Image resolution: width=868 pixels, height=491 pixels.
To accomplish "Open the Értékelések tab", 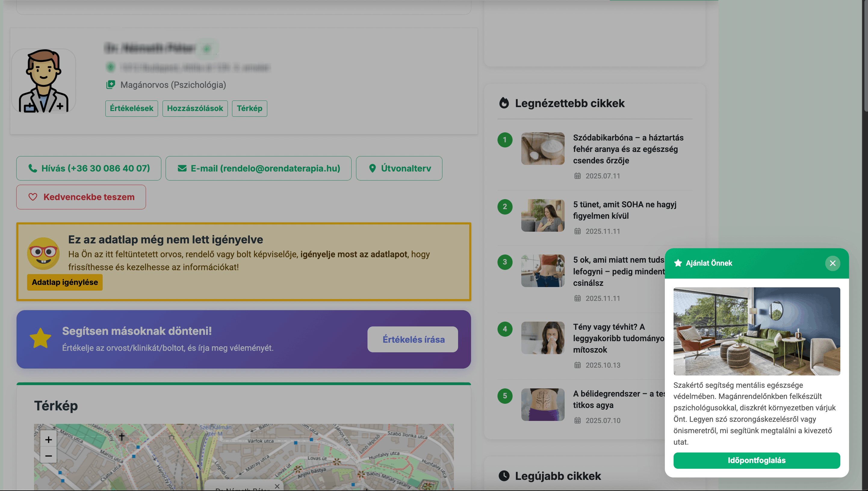I will pos(132,109).
